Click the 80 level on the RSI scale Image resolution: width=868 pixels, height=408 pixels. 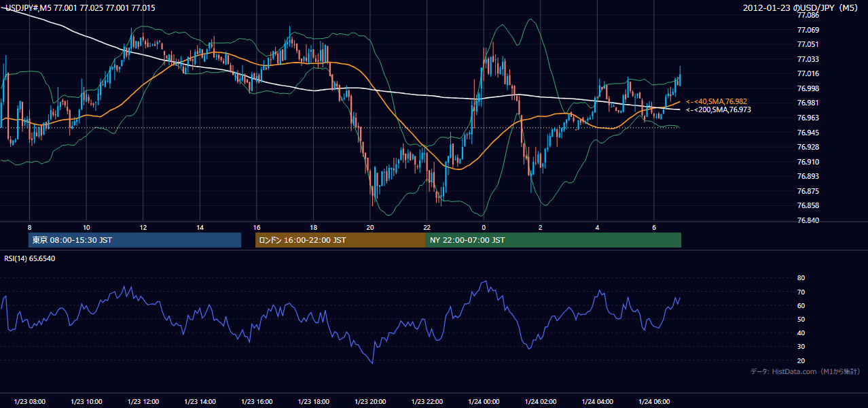(x=801, y=278)
